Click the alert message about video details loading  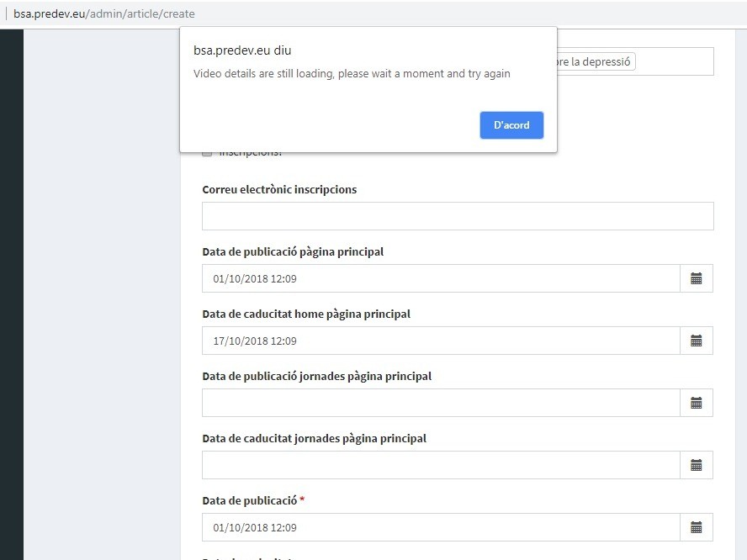(352, 73)
